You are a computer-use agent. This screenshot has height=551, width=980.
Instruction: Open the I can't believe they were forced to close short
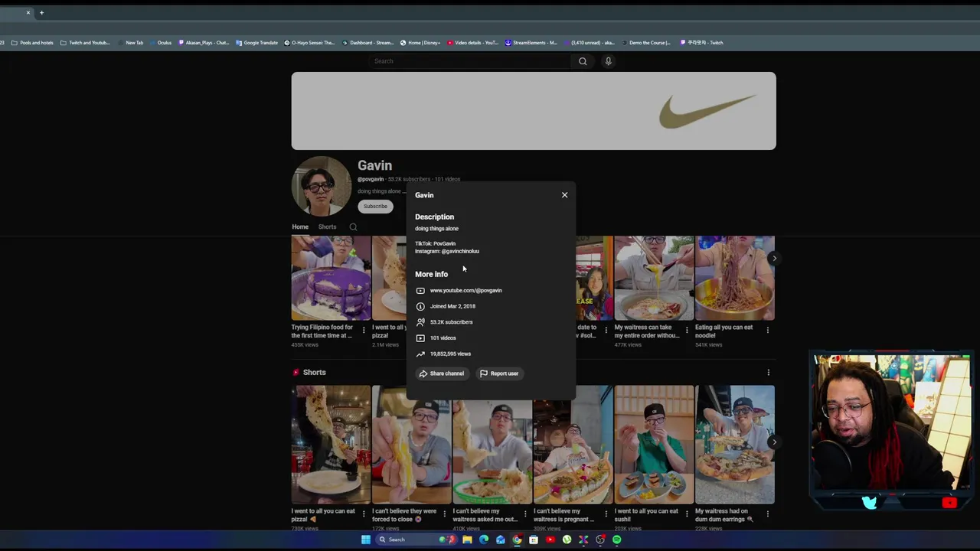tap(412, 445)
